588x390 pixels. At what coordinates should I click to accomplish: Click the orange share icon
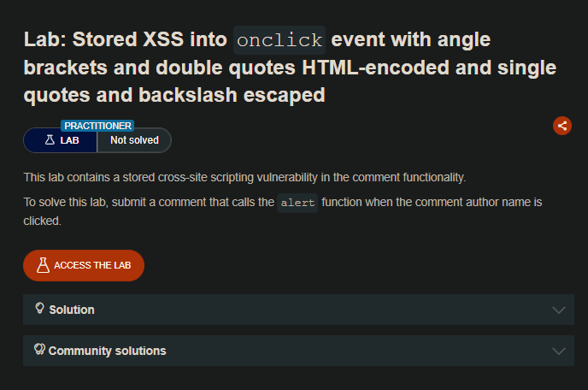tap(562, 126)
